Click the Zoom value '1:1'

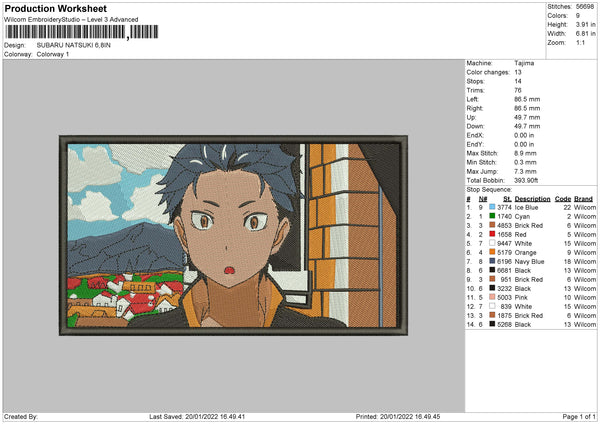click(580, 42)
